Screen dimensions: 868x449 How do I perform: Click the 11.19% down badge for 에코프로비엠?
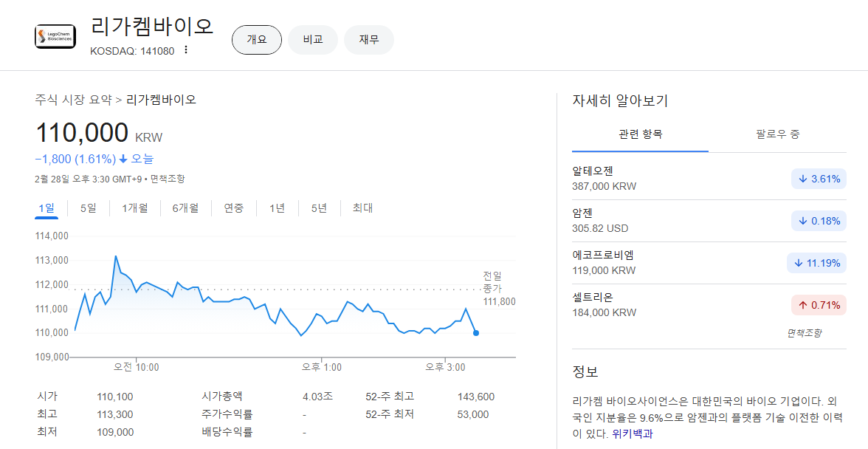(816, 263)
